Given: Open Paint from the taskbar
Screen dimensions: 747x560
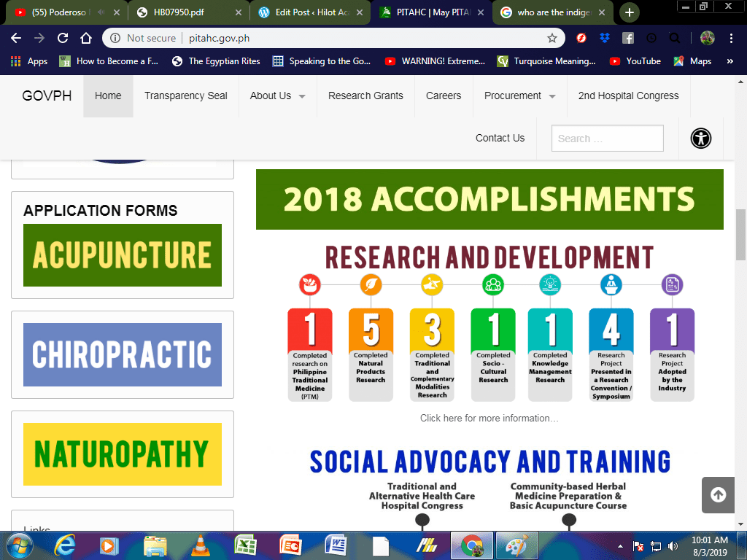Looking at the screenshot, I should click(x=517, y=545).
